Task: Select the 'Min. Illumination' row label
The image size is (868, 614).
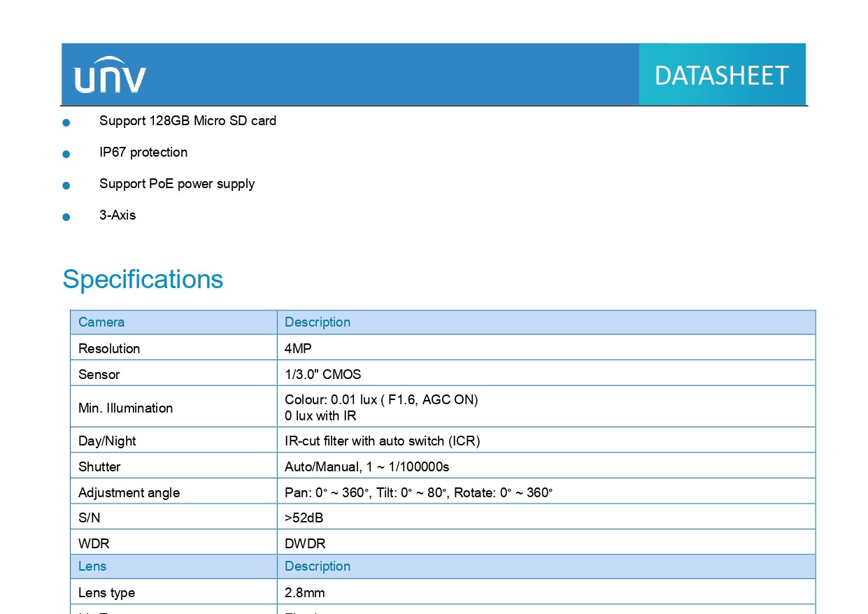Action: (125, 408)
